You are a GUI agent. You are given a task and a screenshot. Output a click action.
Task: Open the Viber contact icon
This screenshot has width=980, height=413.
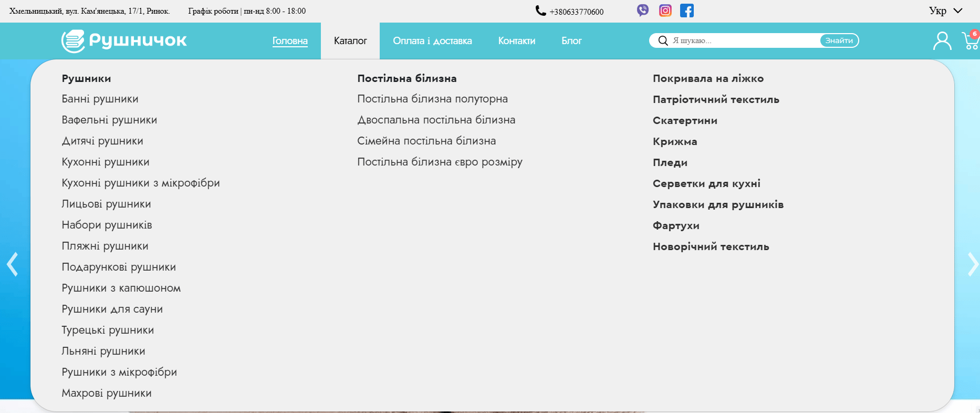tap(643, 11)
